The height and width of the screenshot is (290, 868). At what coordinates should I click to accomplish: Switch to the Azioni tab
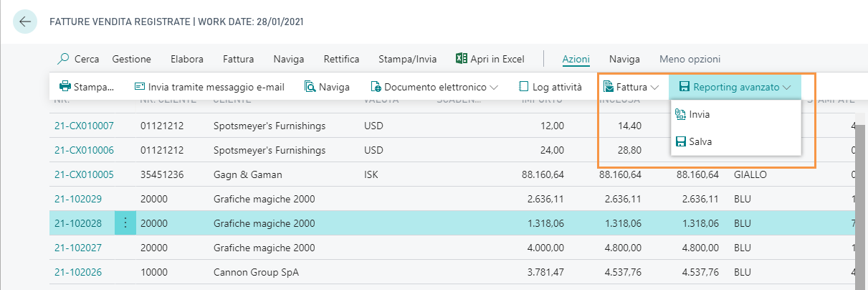click(576, 59)
